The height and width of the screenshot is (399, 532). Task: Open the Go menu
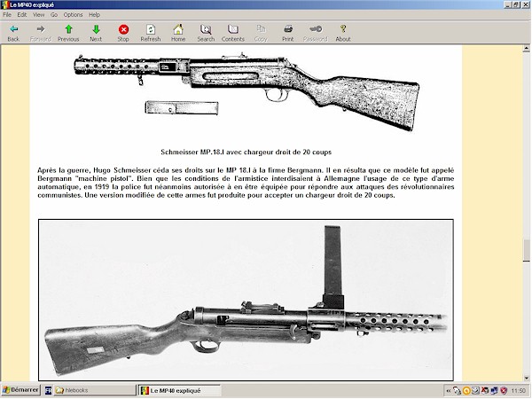[x=54, y=14]
